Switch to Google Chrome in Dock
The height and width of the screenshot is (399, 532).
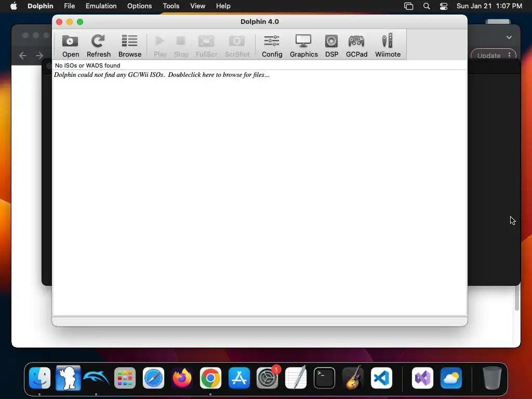[x=210, y=378]
